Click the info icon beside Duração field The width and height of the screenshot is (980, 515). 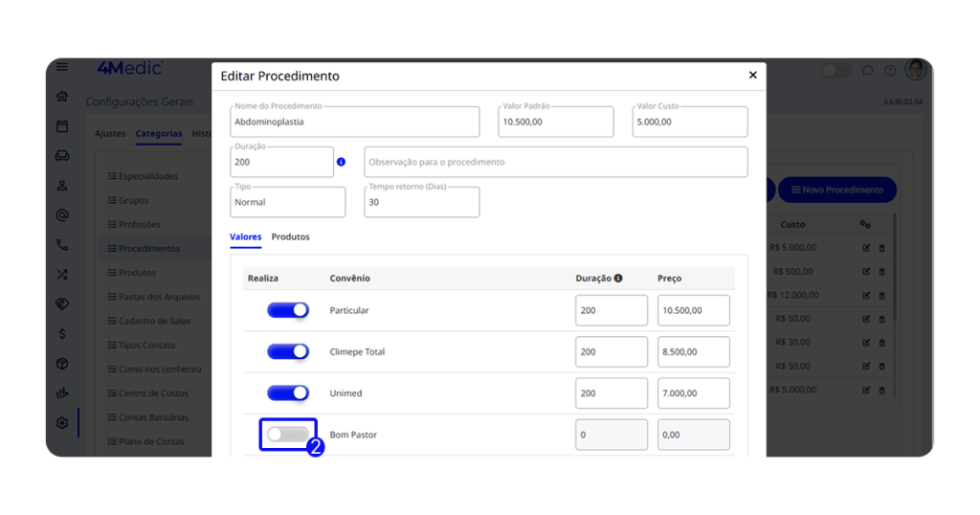click(x=341, y=163)
